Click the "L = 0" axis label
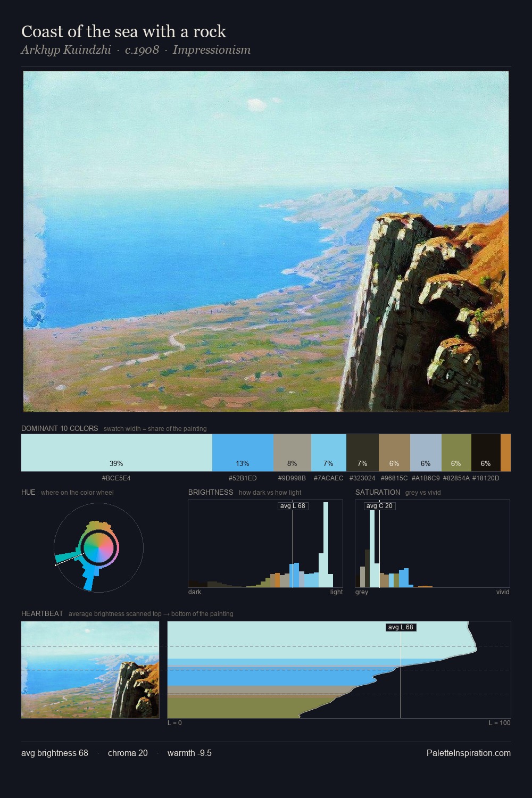Image resolution: width=532 pixels, height=798 pixels. coord(174,723)
